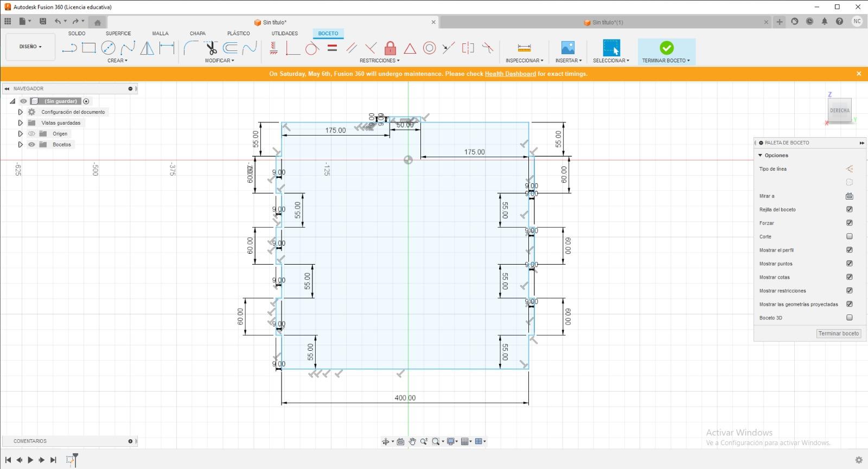The image size is (868, 469).
Task: Open the Health Dashboard link
Action: [x=510, y=74]
